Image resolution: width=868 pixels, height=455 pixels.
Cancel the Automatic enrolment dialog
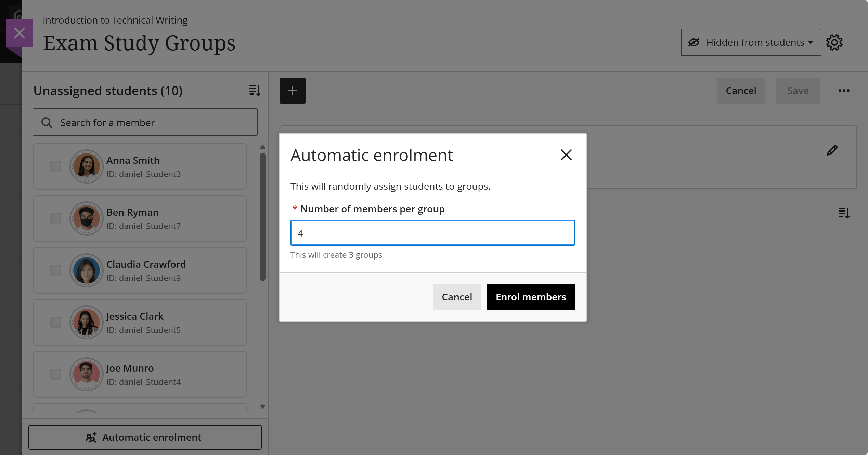point(457,297)
